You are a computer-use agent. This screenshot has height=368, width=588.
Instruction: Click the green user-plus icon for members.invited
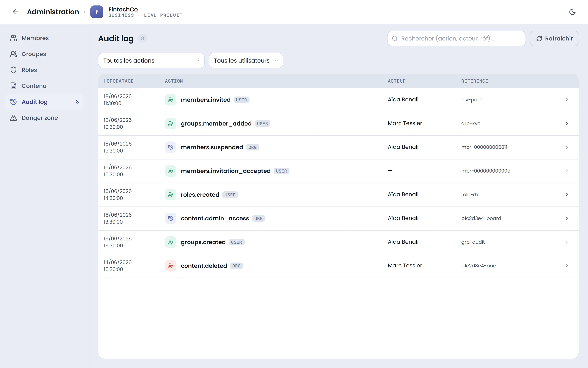(x=170, y=100)
